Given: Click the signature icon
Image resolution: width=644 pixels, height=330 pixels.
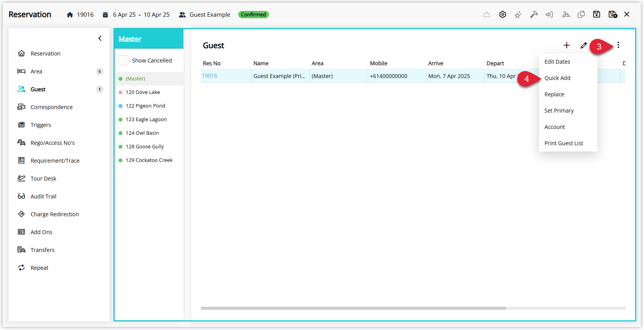Looking at the screenshot, I should click(x=566, y=14).
